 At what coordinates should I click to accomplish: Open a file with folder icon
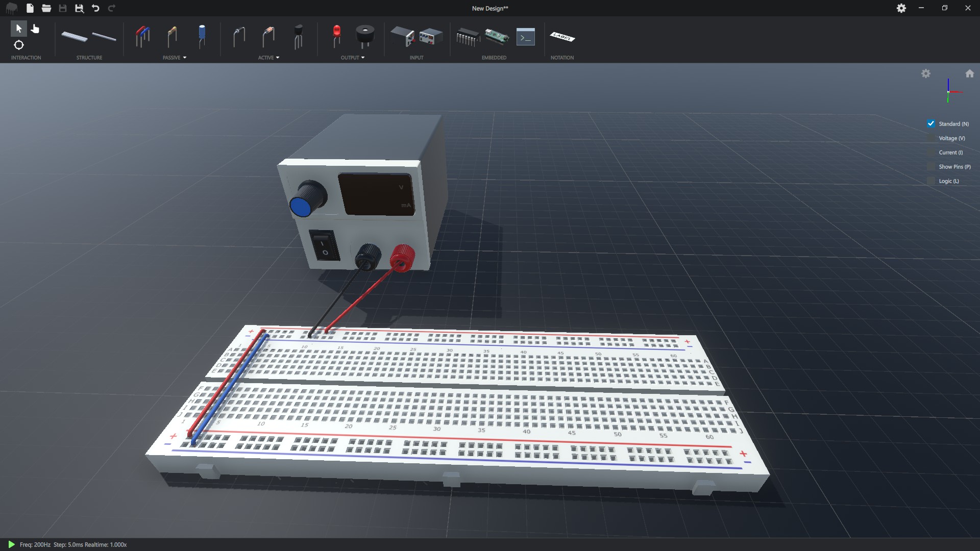point(46,8)
